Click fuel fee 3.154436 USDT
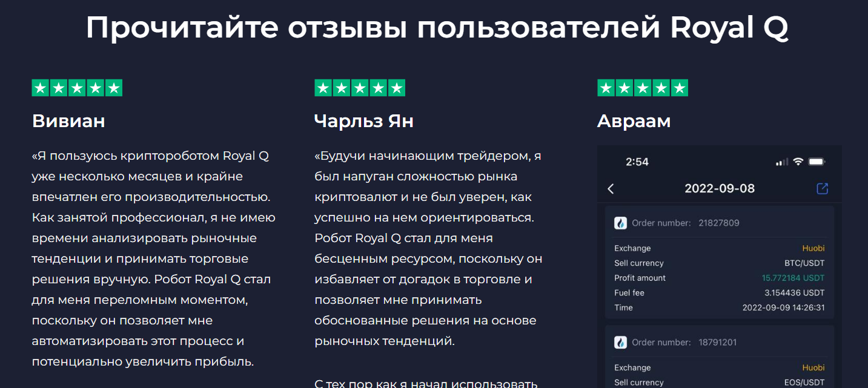Viewport: 868px width, 388px height. 795,293
